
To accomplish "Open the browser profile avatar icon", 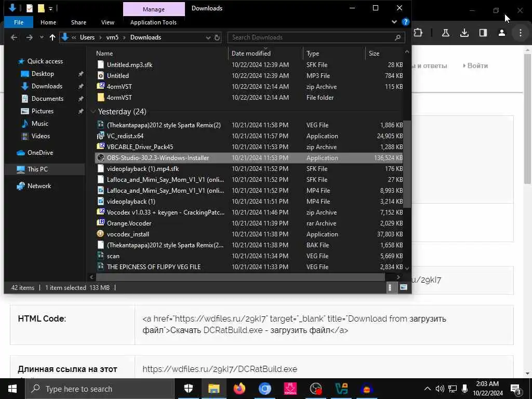I will click(501, 33).
